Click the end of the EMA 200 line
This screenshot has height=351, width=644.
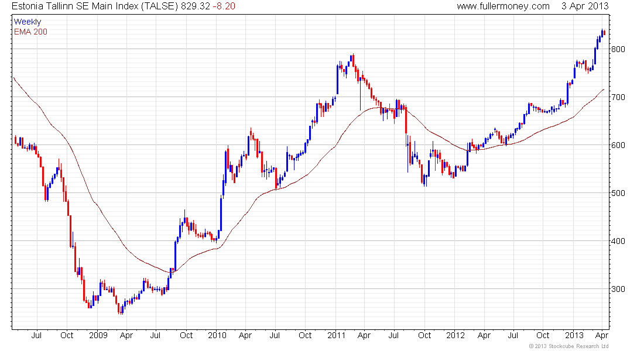pos(604,90)
